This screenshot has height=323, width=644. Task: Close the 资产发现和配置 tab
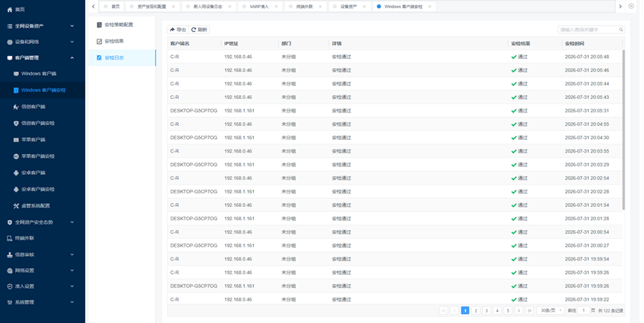point(173,7)
